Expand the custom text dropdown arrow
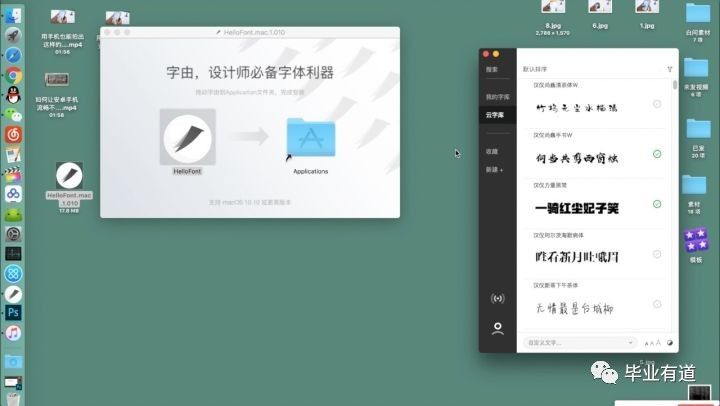The height and width of the screenshot is (406, 720). coord(630,343)
